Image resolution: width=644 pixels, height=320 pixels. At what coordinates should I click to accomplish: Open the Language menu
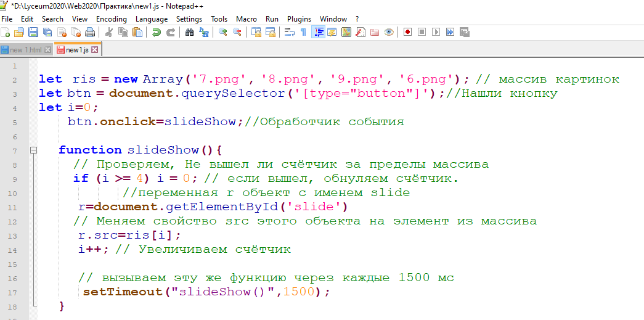tap(151, 19)
